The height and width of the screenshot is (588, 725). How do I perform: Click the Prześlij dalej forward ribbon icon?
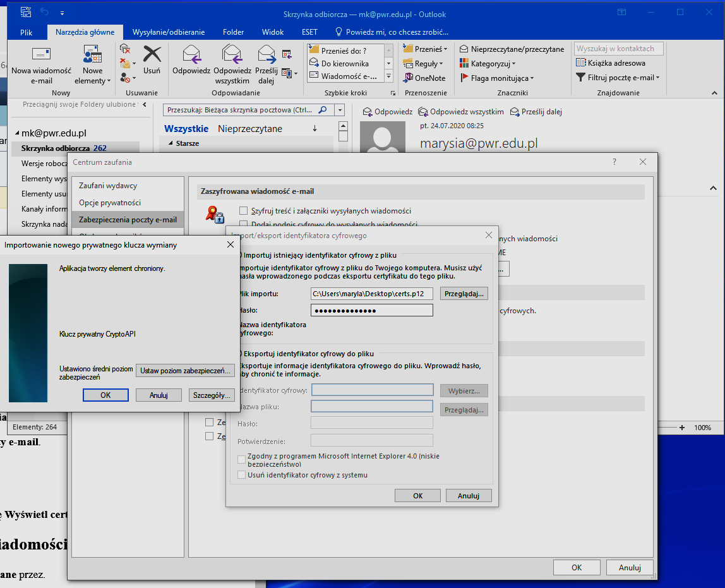pos(266,56)
